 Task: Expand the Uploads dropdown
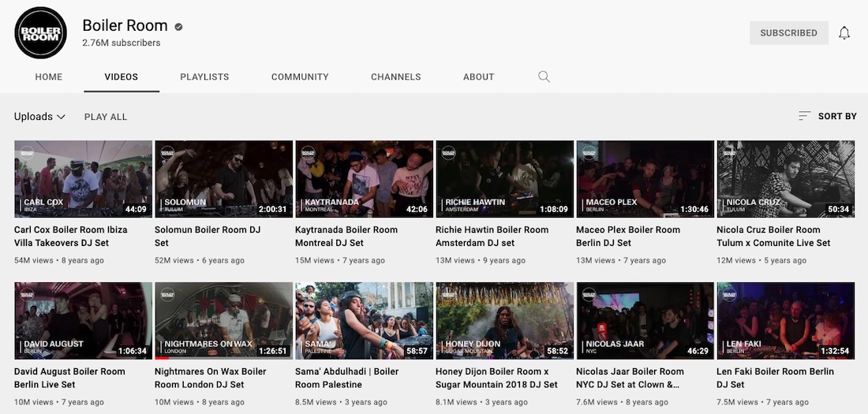[39, 117]
